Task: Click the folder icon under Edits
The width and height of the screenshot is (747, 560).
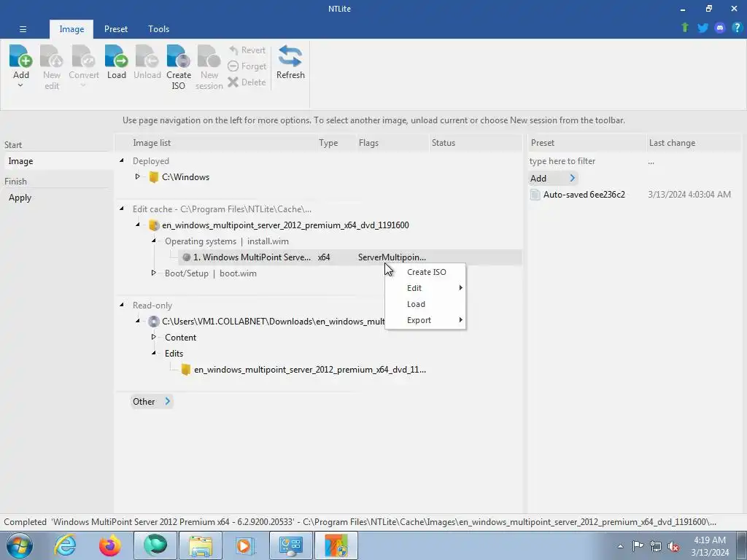Action: pyautogui.click(x=186, y=370)
